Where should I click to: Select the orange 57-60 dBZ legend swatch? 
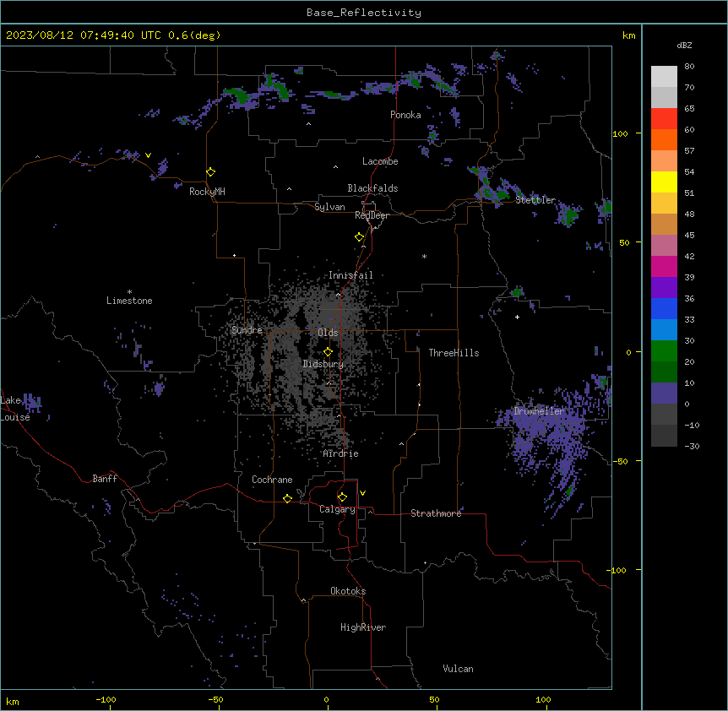(664, 139)
